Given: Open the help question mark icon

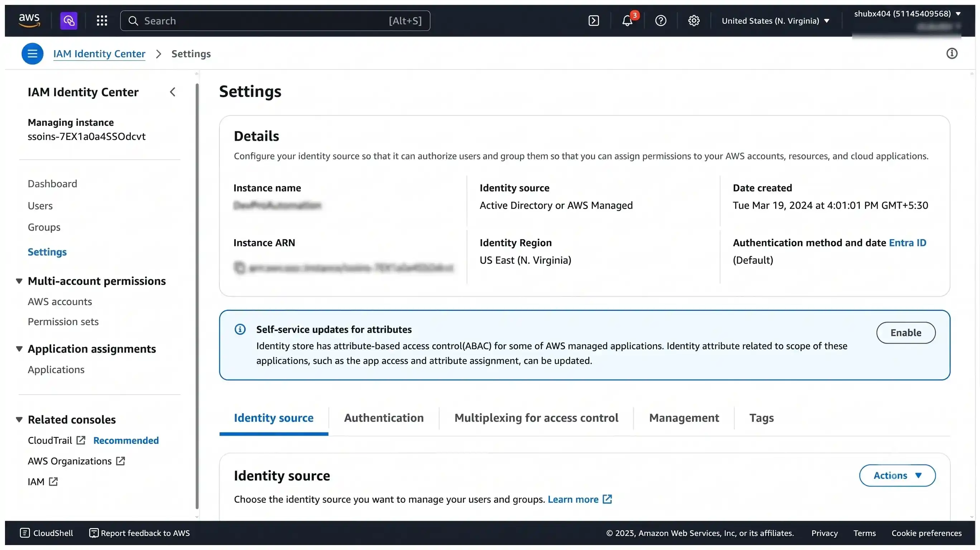Looking at the screenshot, I should pos(661,20).
